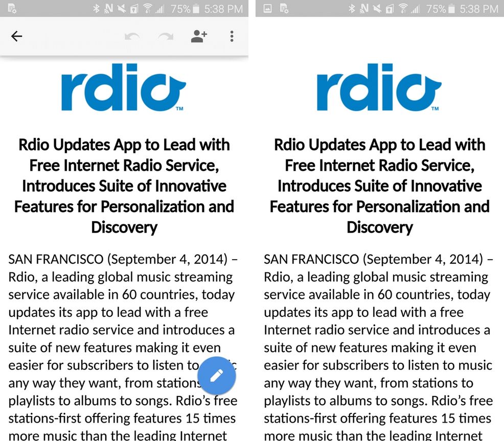This screenshot has height=441, width=504.
Task: Tap the battery icon in right status bar
Action: (x=451, y=9)
